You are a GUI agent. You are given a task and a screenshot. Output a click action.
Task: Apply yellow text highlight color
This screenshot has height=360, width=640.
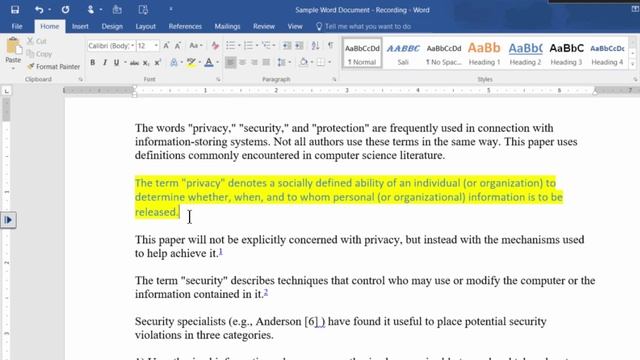tap(191, 62)
